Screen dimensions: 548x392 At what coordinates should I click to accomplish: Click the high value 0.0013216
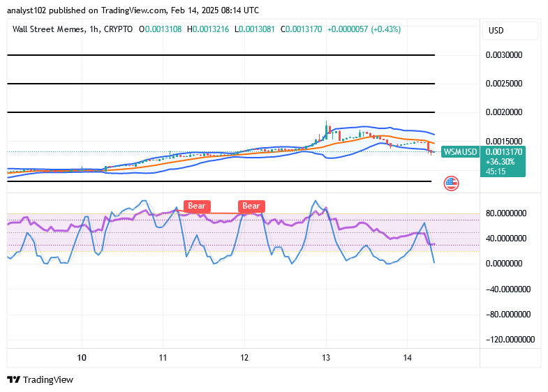[211, 29]
